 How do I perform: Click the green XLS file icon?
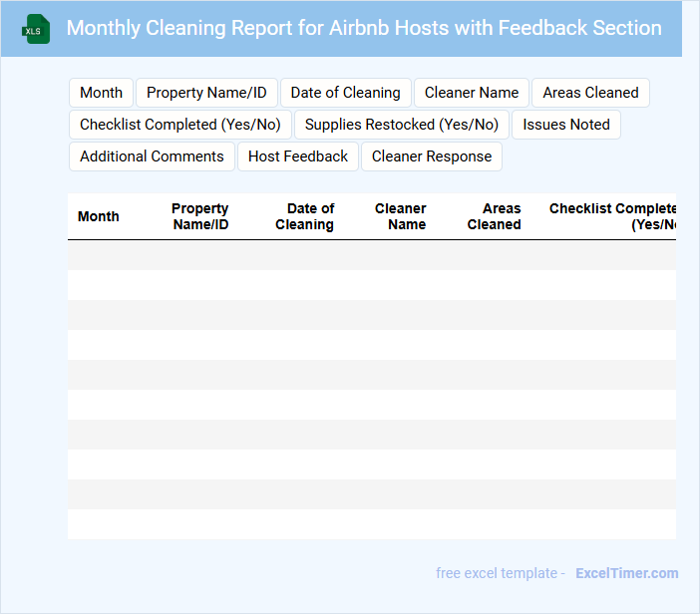click(x=36, y=29)
